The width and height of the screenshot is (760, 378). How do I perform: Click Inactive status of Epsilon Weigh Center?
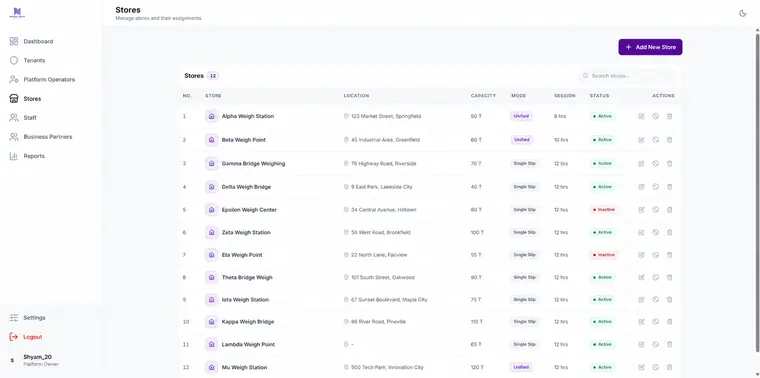[604, 210]
